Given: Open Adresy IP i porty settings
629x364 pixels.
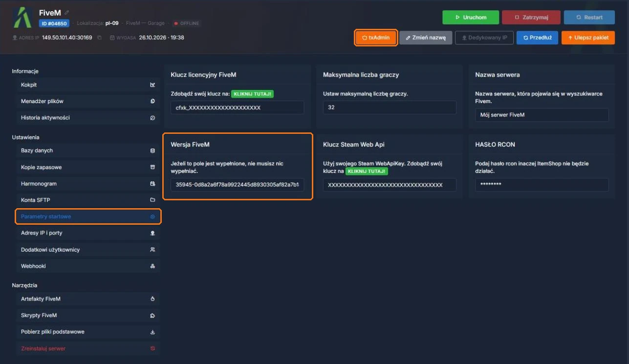Looking at the screenshot, I should pyautogui.click(x=88, y=233).
